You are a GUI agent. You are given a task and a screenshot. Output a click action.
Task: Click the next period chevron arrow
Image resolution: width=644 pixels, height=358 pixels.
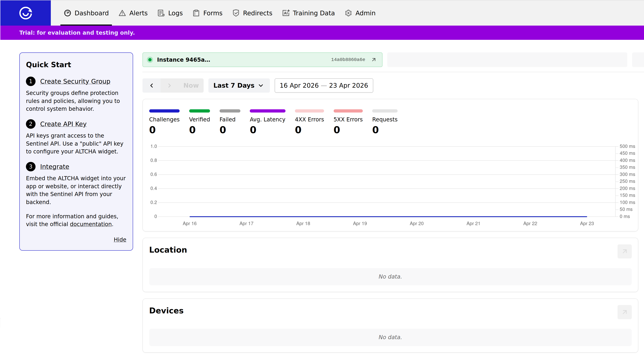[169, 86]
